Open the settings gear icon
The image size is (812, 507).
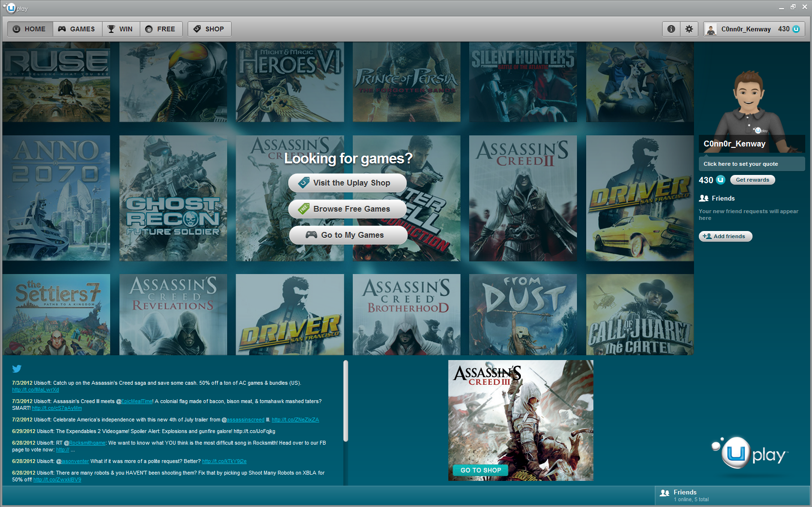point(689,29)
